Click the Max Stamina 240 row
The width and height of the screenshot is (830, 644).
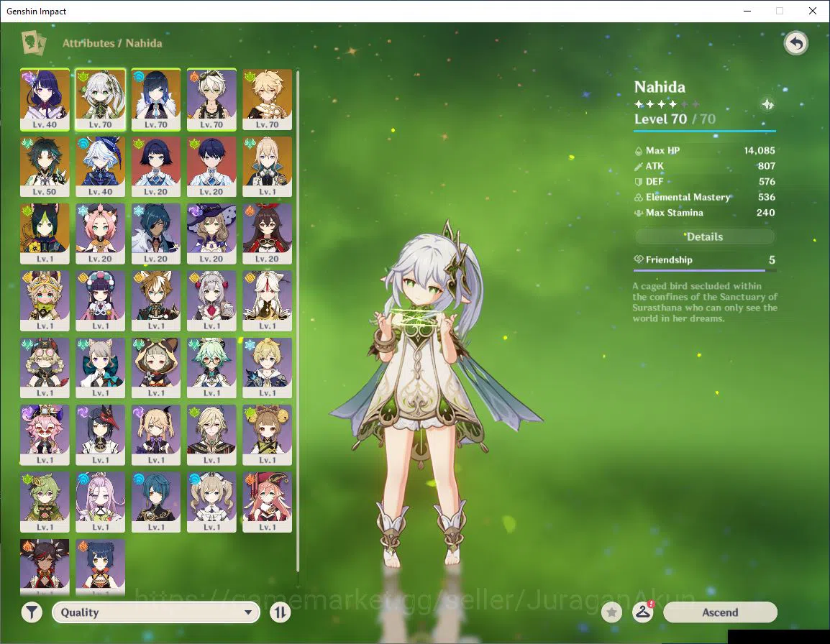[x=705, y=213]
